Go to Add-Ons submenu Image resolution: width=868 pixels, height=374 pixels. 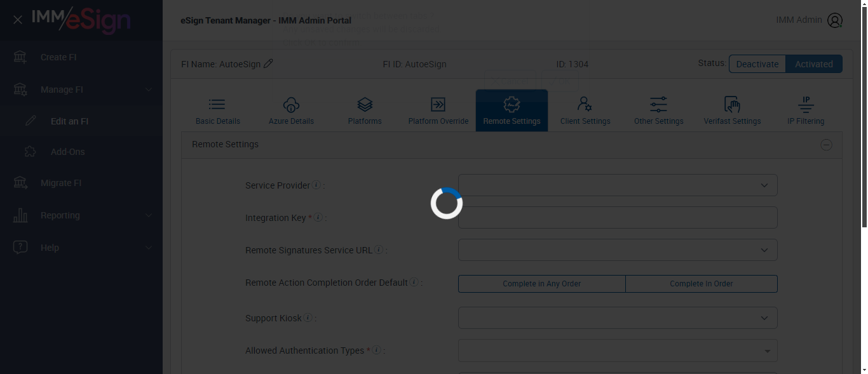point(81,152)
